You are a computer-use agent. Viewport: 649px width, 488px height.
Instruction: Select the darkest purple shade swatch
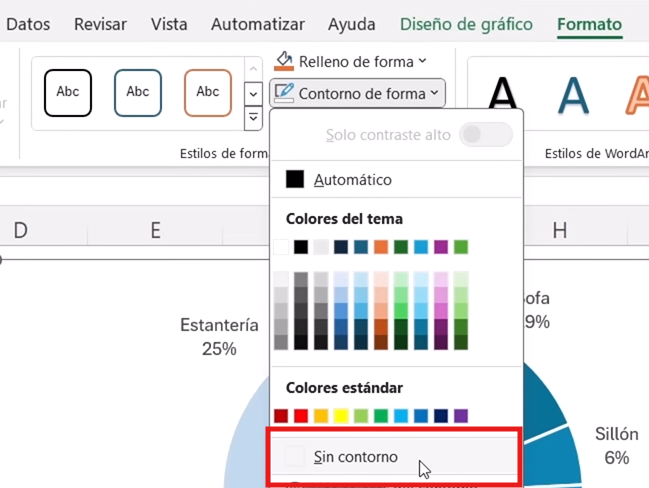[441, 342]
